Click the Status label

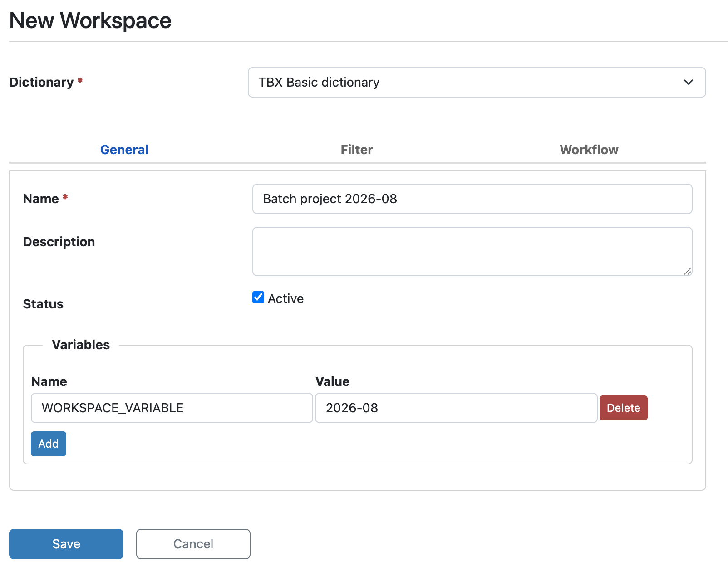coord(43,304)
